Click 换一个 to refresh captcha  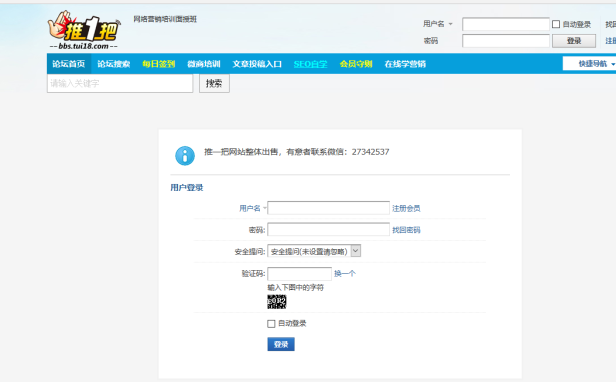click(345, 274)
